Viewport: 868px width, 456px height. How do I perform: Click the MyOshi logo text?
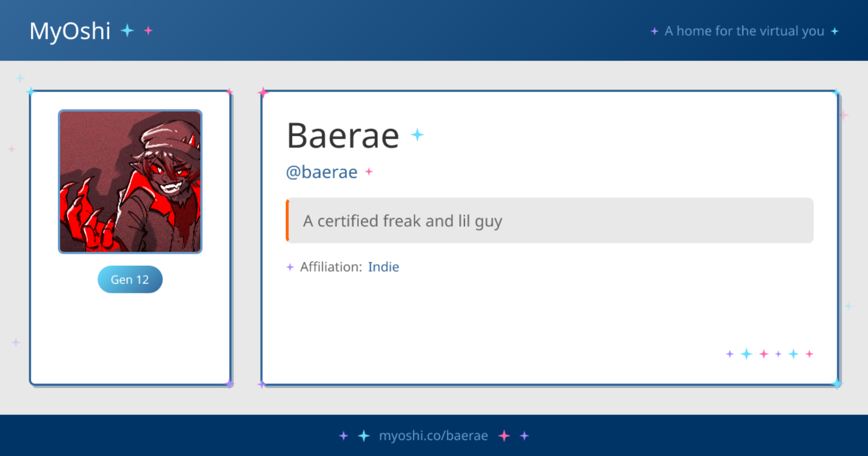tap(70, 31)
